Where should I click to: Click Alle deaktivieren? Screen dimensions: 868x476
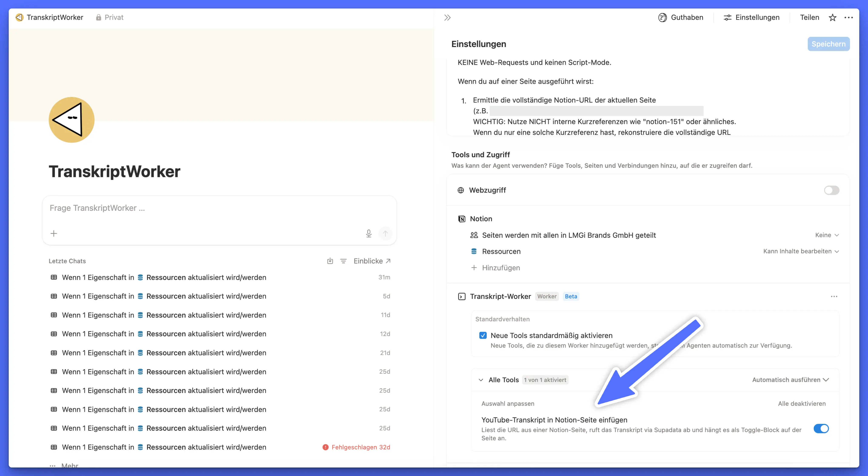coord(802,403)
